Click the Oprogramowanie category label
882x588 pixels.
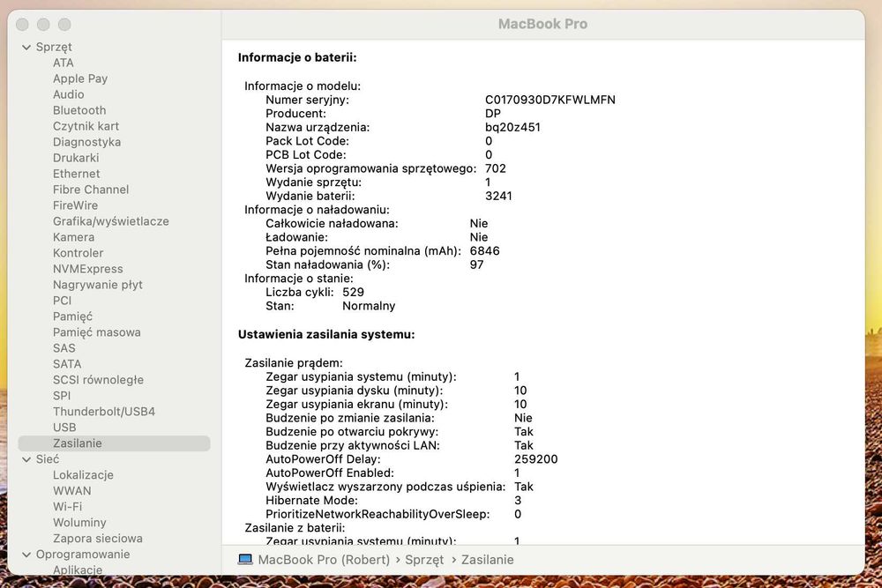(x=83, y=555)
